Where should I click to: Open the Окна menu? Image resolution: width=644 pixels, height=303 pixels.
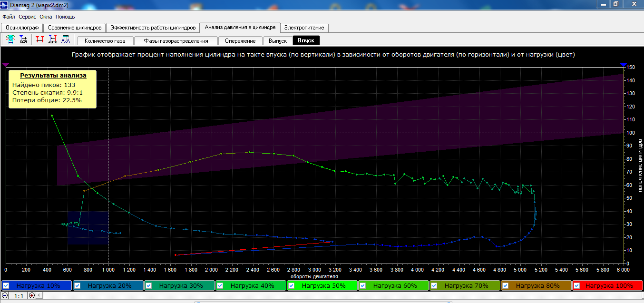coord(46,16)
